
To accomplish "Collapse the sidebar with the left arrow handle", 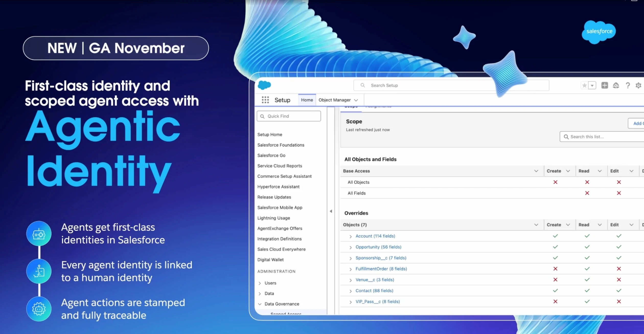I will (331, 211).
